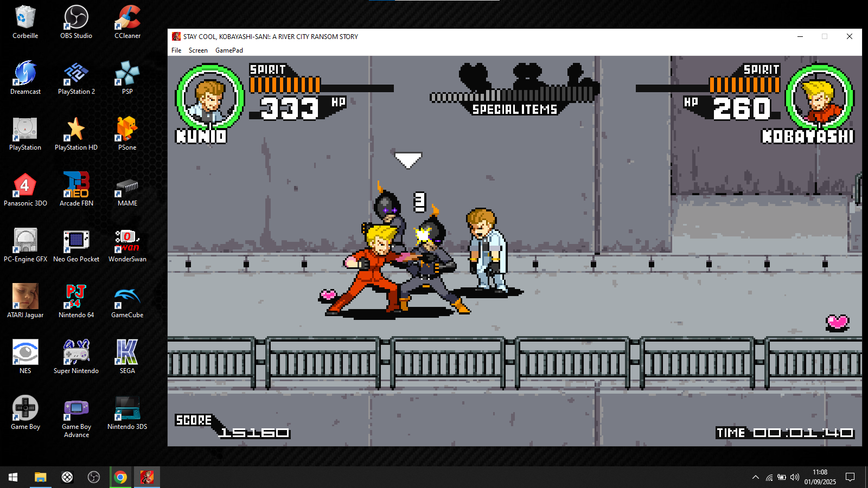Open the clock showing 11:08
The width and height of the screenshot is (868, 488).
[x=820, y=477]
